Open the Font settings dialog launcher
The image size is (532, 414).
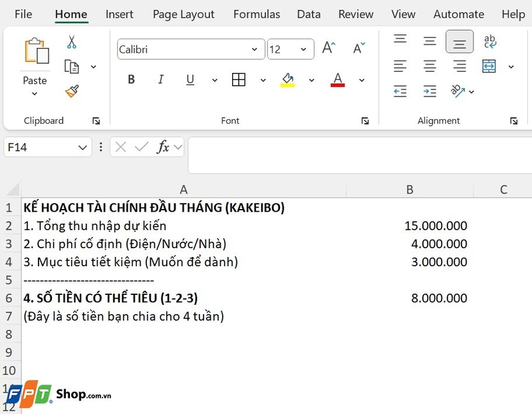[365, 121]
